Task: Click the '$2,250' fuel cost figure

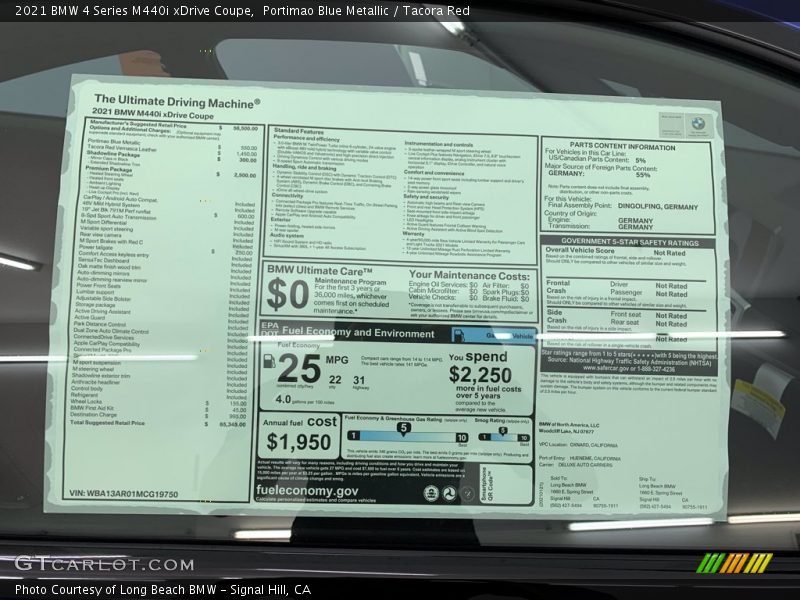Action: [480, 375]
